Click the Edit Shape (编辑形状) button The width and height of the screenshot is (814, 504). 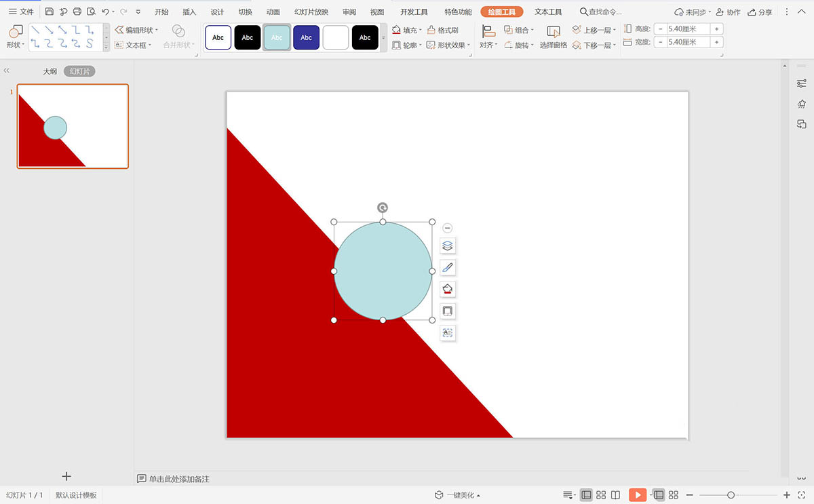pyautogui.click(x=136, y=30)
